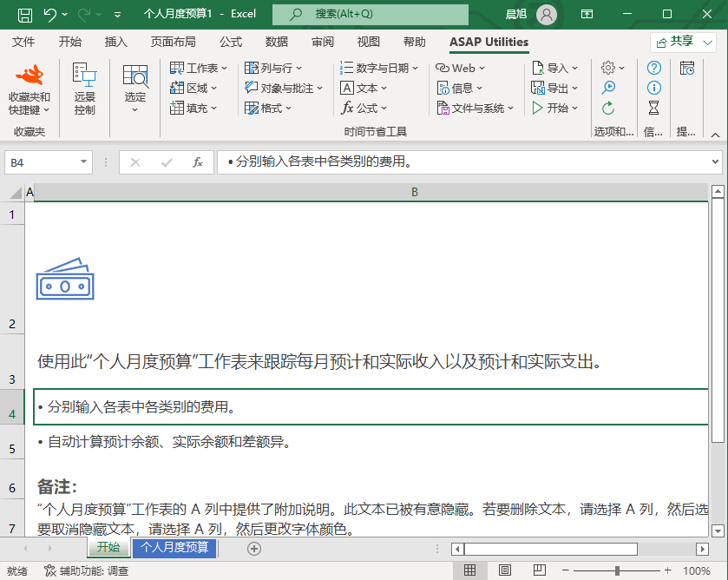728x580 pixels.
Task: Expand the 导出 menu
Action: point(554,89)
